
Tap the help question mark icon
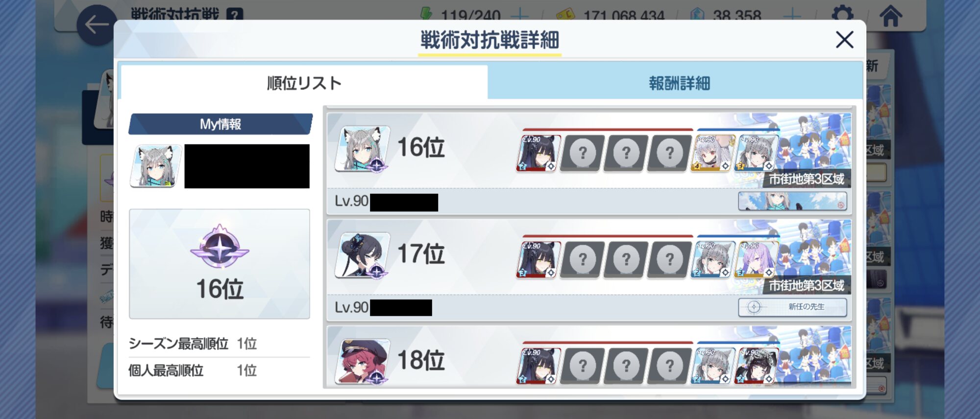pos(235,15)
